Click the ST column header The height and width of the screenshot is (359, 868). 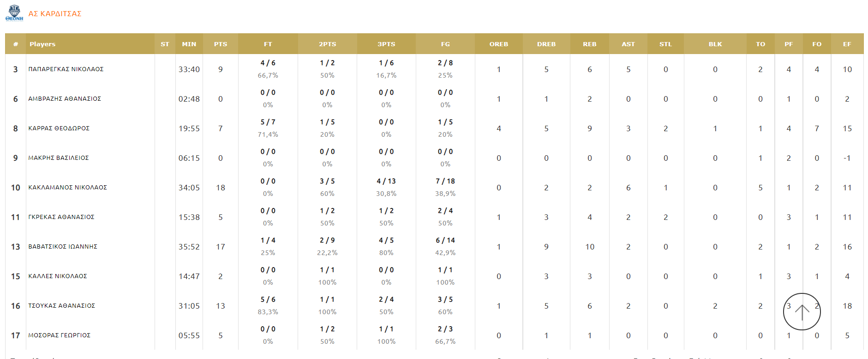point(165,44)
